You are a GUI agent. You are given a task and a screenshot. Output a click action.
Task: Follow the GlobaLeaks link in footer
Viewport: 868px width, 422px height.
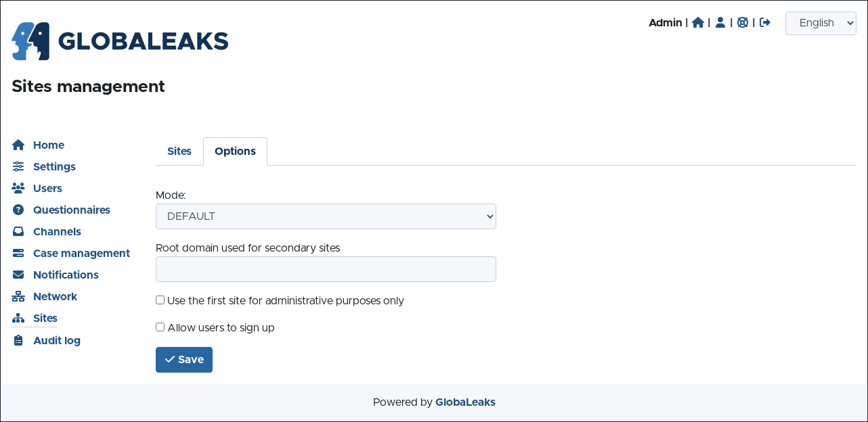point(465,402)
